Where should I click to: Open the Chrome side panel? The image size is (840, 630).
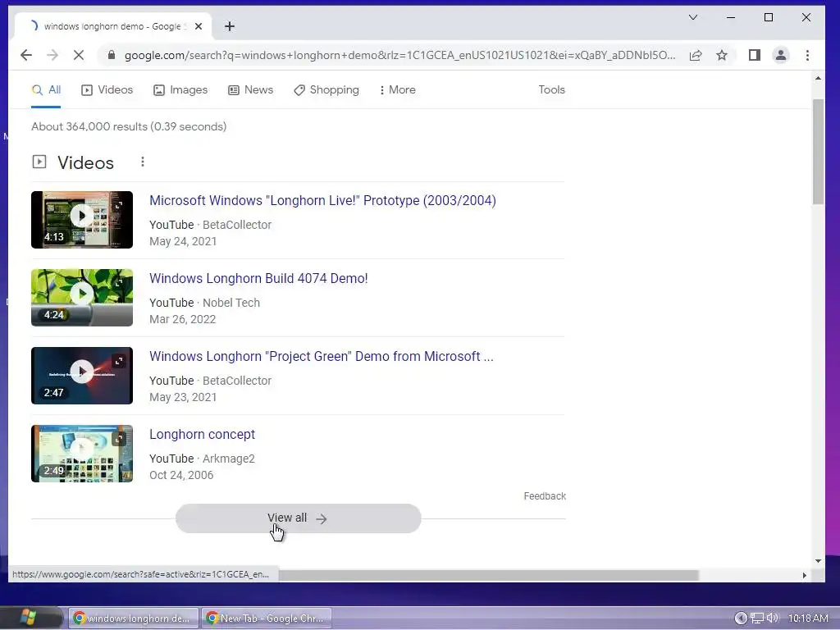(x=755, y=55)
